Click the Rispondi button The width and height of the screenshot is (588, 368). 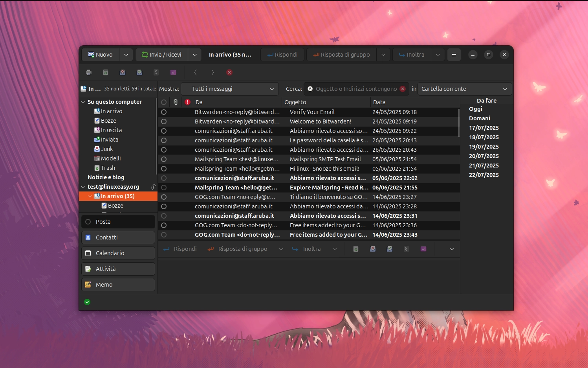282,54
